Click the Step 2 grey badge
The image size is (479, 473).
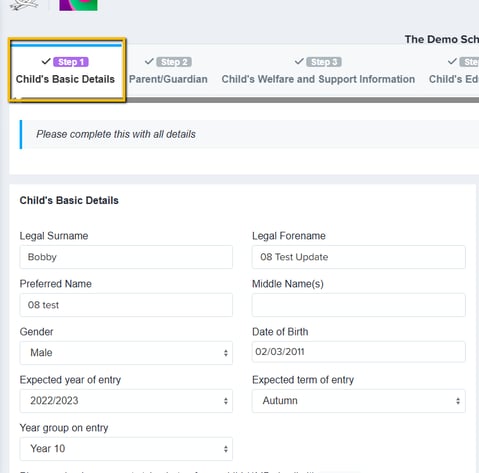(x=174, y=62)
